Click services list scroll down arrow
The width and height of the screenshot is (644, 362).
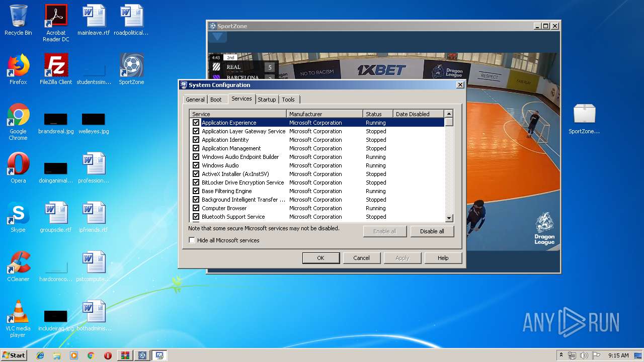tap(449, 218)
